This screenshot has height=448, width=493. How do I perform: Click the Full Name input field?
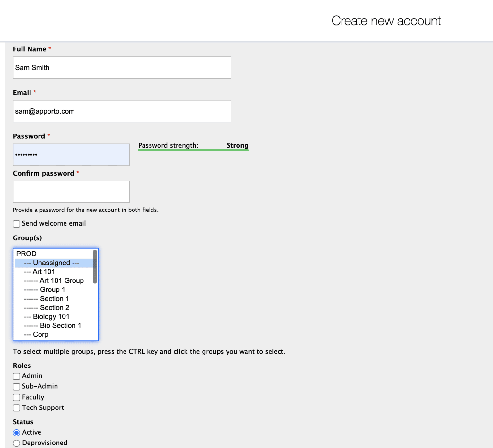pos(122,68)
